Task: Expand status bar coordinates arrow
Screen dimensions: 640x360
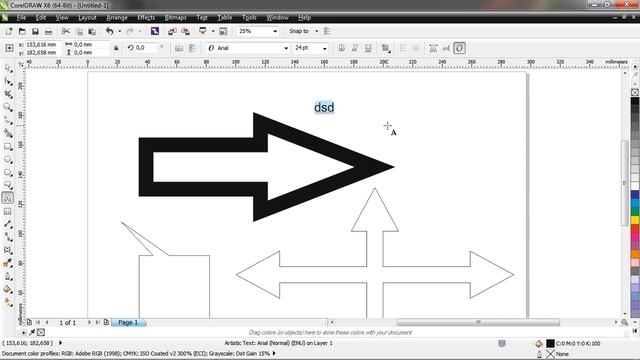Action: [x=60, y=343]
